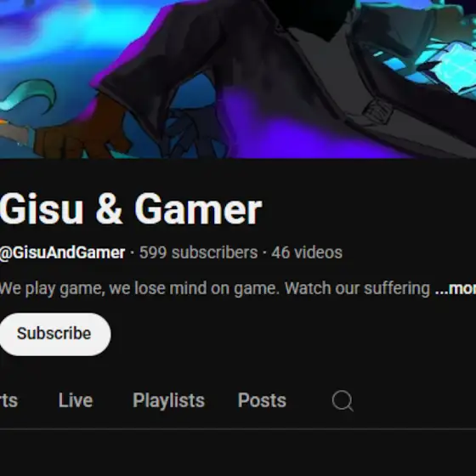
Task: Open the 46 videos count link
Action: [307, 252]
